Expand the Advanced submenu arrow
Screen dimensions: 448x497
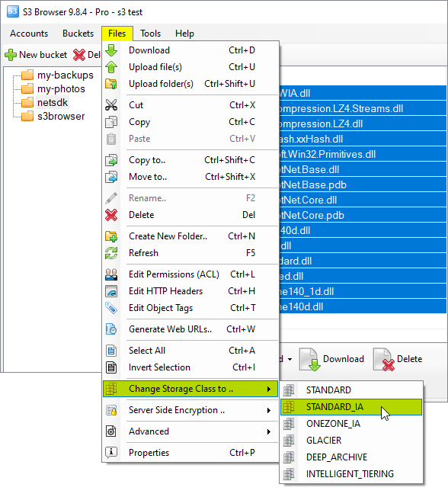(269, 431)
